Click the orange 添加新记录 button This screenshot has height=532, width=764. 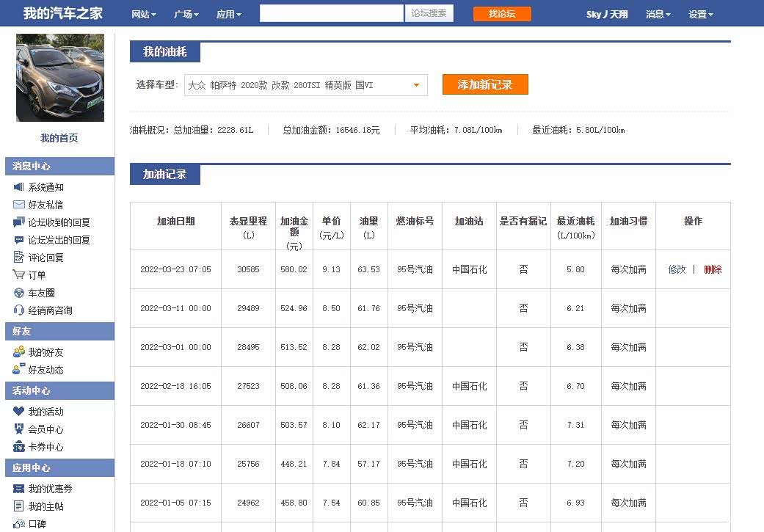pyautogui.click(x=484, y=84)
